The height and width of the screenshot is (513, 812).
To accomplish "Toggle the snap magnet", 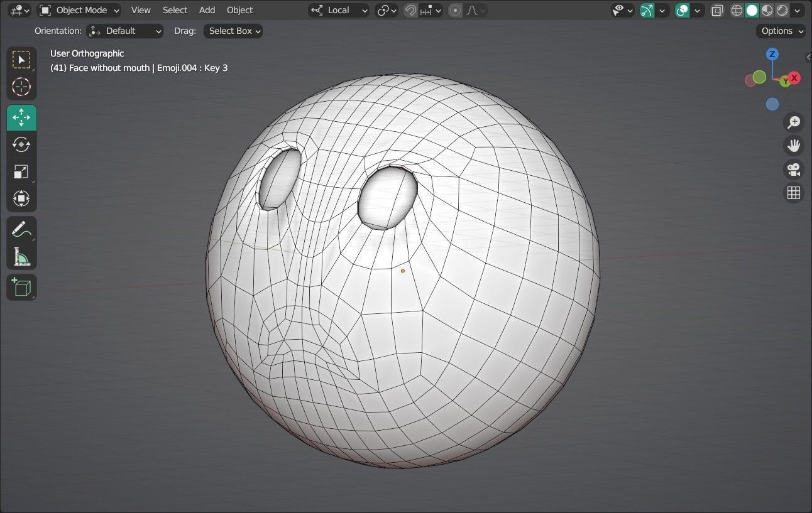I will click(410, 10).
